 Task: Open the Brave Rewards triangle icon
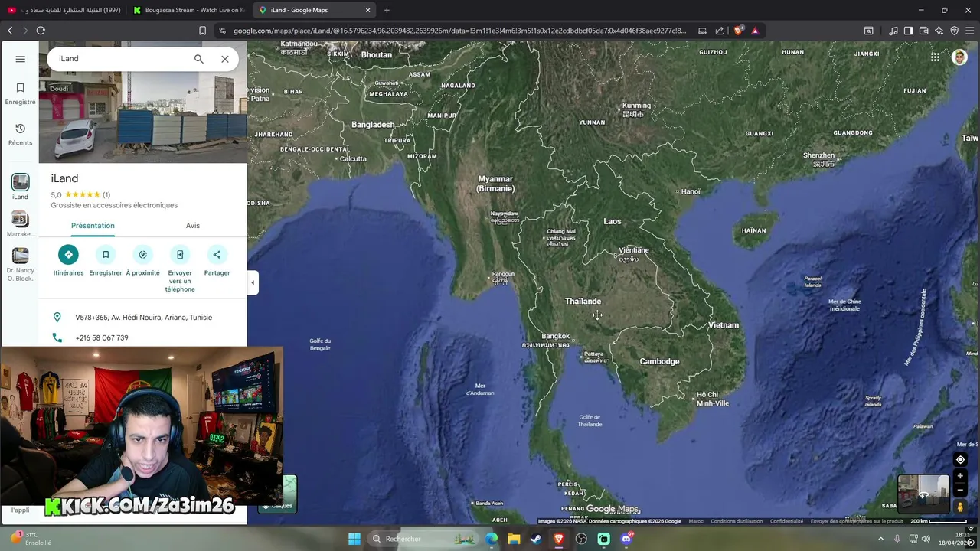click(755, 31)
